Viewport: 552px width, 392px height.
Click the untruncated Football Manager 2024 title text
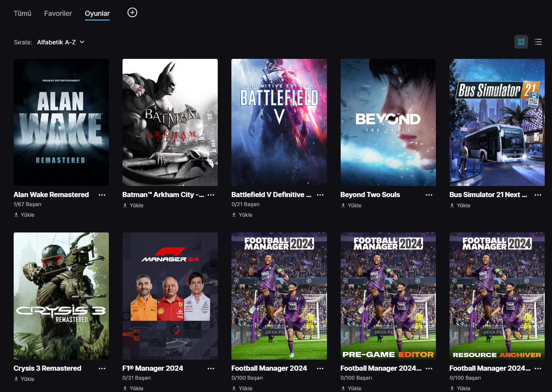[x=269, y=368]
